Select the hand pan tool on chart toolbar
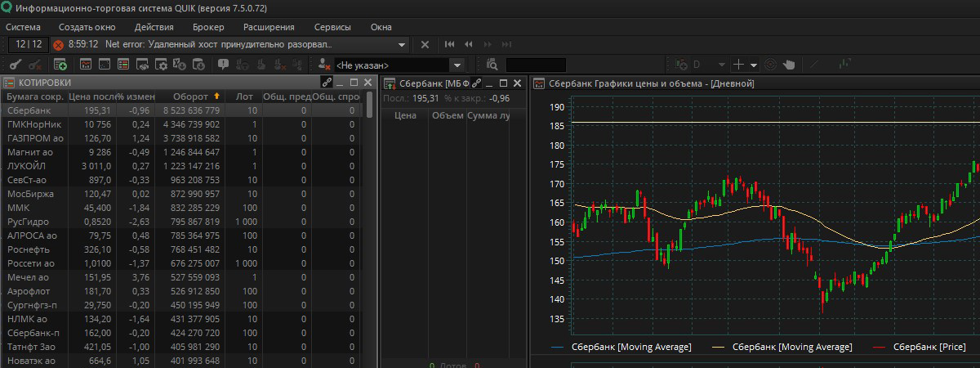The height and width of the screenshot is (368, 980). tap(789, 65)
